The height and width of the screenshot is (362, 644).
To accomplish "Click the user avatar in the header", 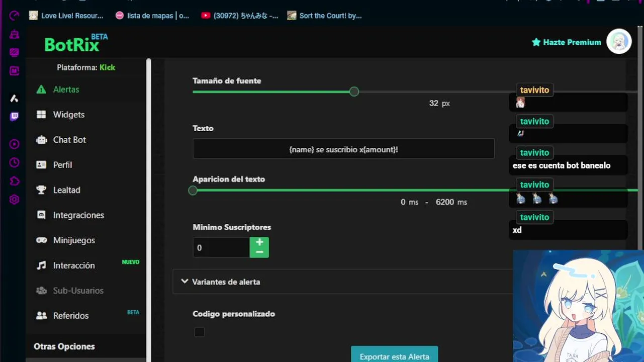I will coord(619,42).
